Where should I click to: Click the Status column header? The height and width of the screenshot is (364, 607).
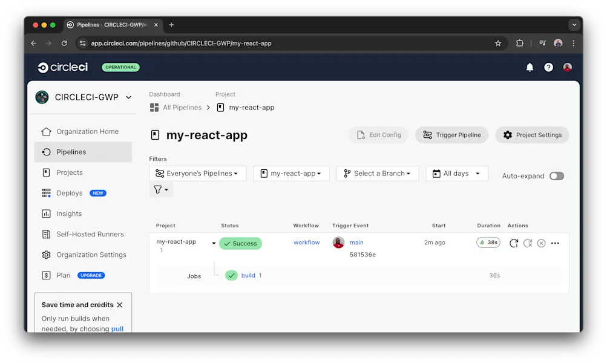coord(230,226)
